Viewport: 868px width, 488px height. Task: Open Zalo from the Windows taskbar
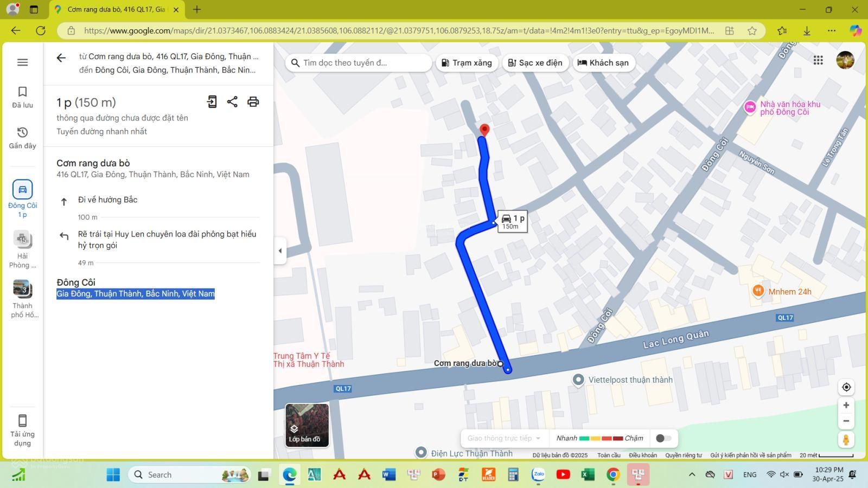coord(538,474)
